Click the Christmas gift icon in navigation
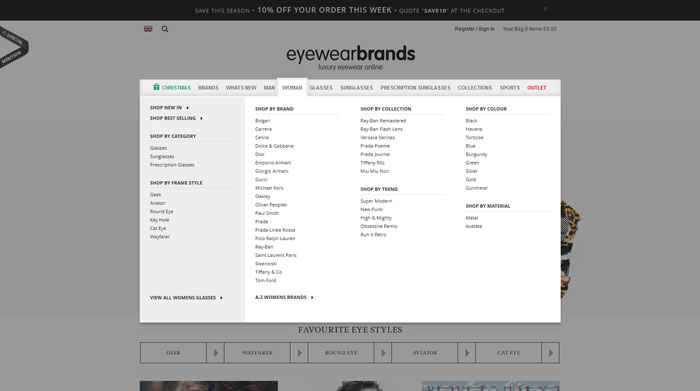Image resolution: width=700 pixels, height=391 pixels. click(156, 87)
